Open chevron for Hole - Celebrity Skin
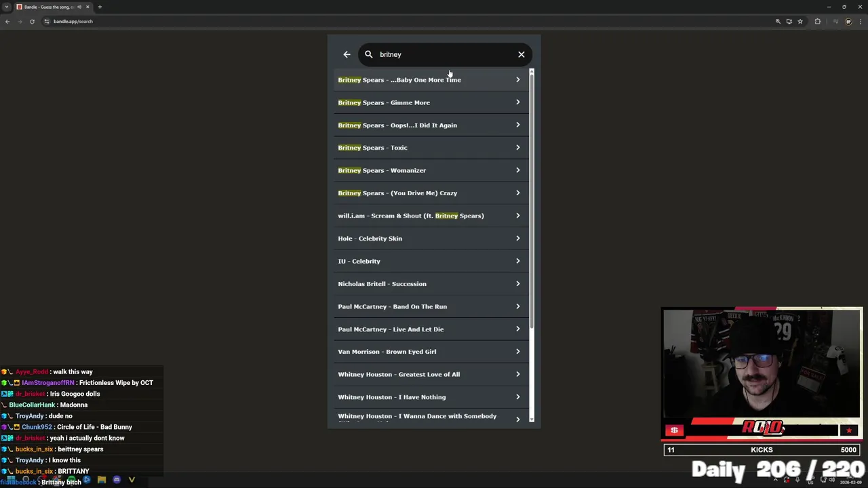This screenshot has width=868, height=488. click(517, 239)
